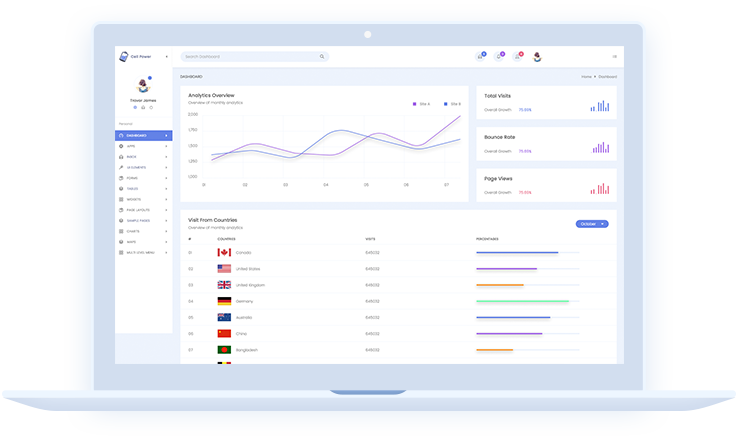The width and height of the screenshot is (737, 441).
Task: Click the user avatar in top header
Action: (x=536, y=57)
